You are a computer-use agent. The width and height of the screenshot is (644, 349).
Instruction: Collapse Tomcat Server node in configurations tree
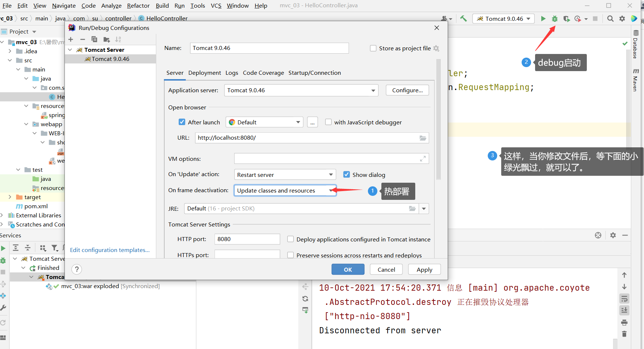[x=70, y=50]
